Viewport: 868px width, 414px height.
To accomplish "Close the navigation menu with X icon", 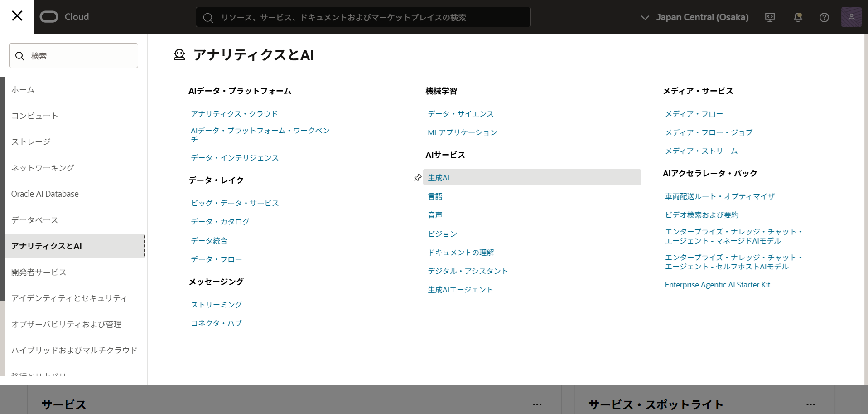I will point(17,16).
